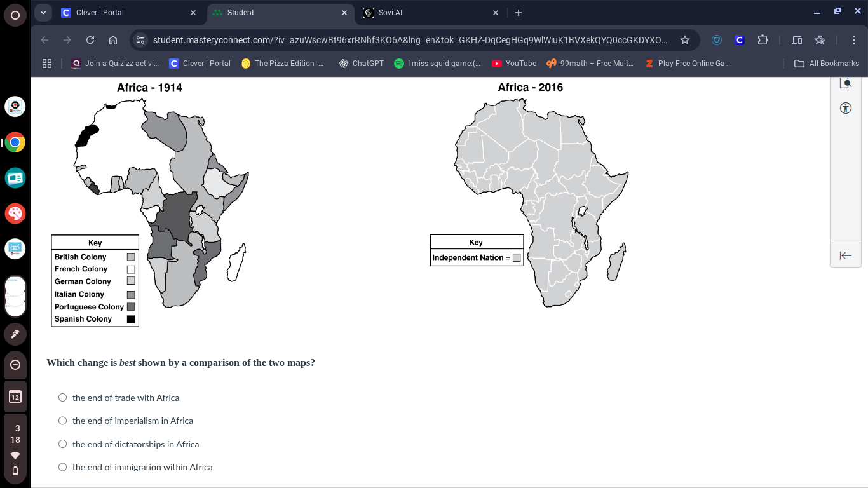The height and width of the screenshot is (488, 868).
Task: Pick "the end of dictatorships in Africa"
Action: coord(63,444)
